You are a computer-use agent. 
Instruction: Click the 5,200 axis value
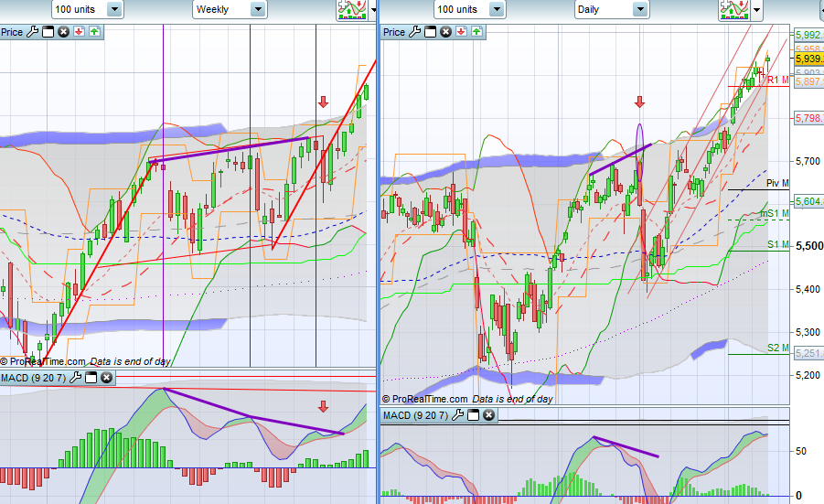click(x=808, y=375)
